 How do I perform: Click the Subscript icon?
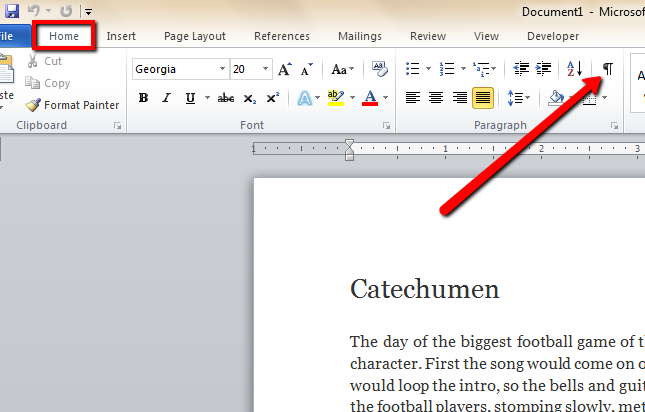249,98
